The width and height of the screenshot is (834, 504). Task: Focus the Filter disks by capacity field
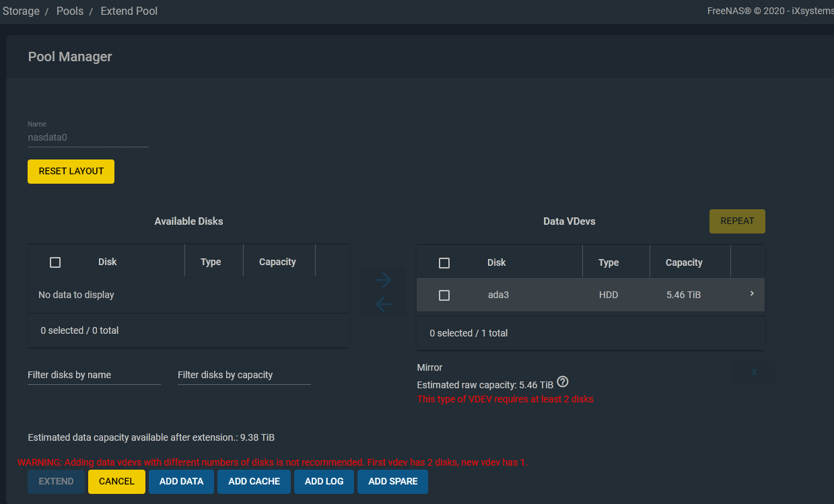click(x=244, y=375)
